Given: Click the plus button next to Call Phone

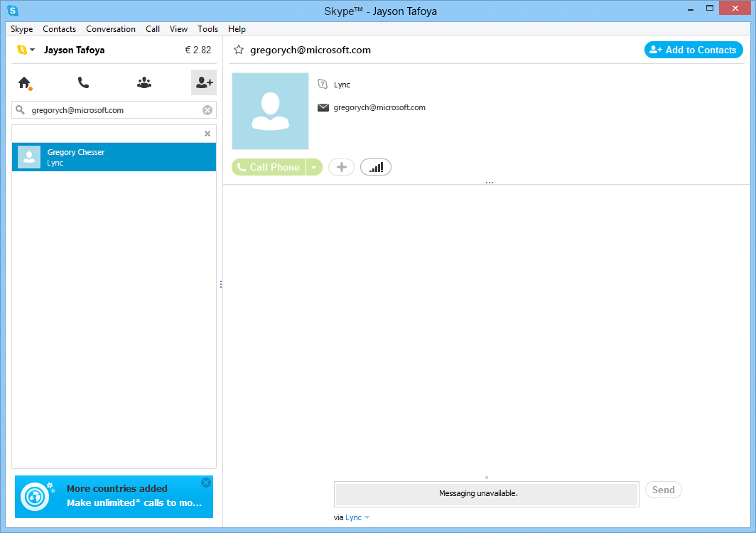Looking at the screenshot, I should tap(341, 168).
